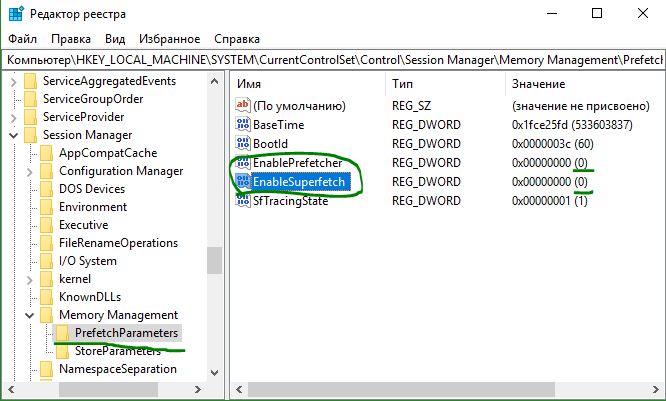Collapse the Session Manager tree node

[13, 135]
